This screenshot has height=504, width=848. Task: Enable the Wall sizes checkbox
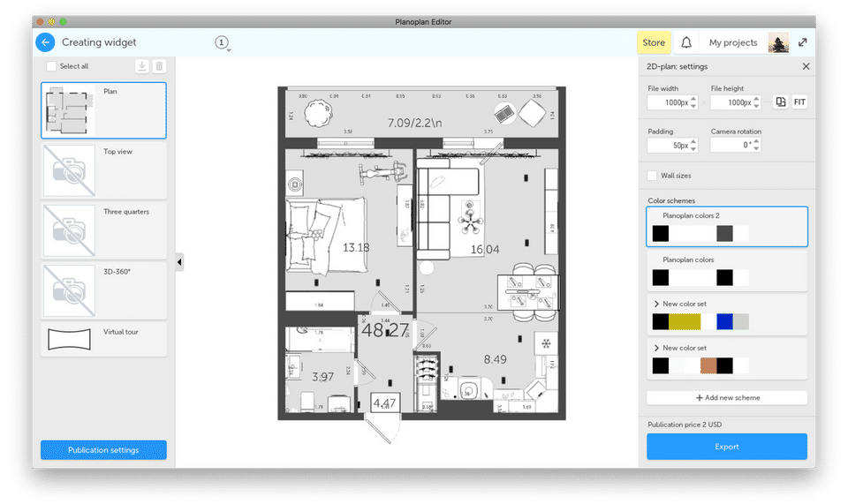[x=652, y=176]
